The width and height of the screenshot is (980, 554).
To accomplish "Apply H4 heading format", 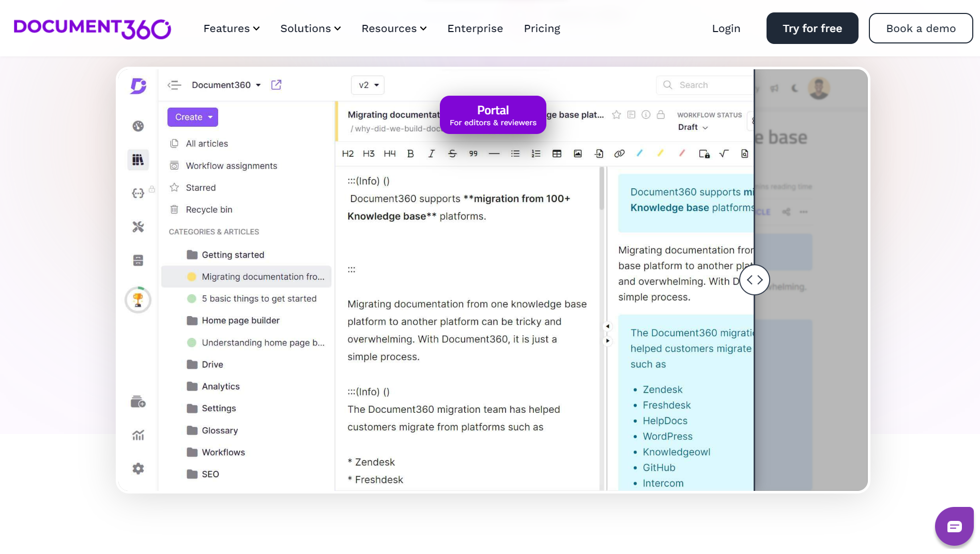I will 390,154.
